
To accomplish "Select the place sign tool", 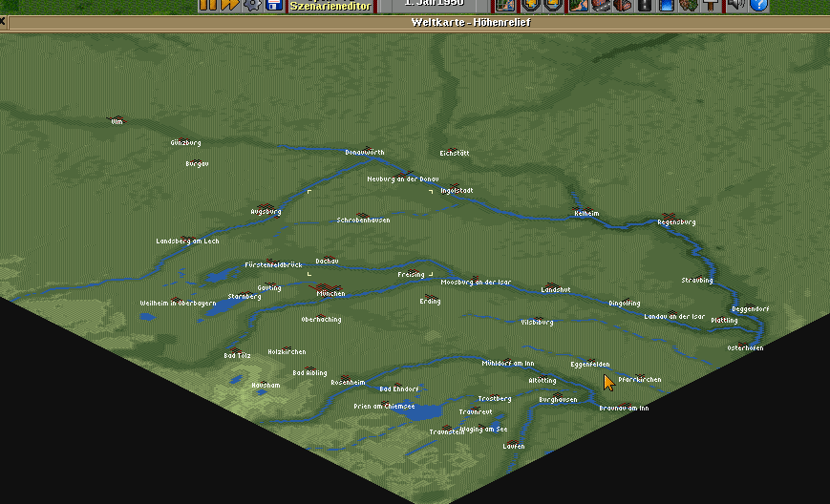I will tap(711, 5).
